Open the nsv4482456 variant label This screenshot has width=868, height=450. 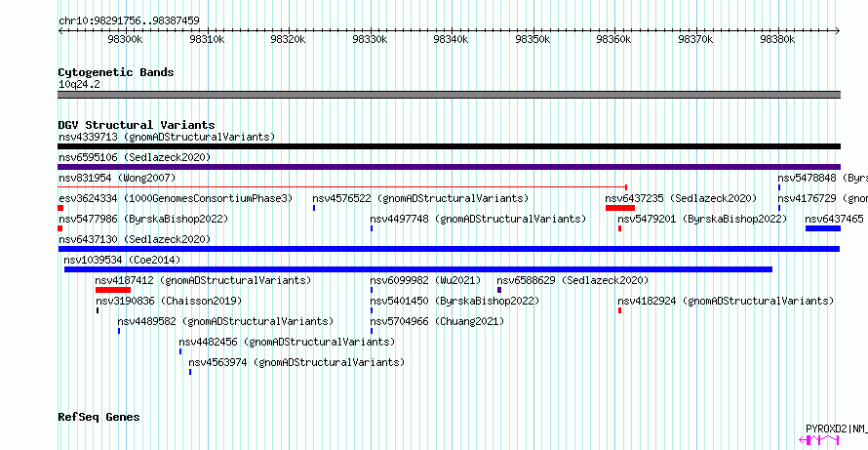287,342
